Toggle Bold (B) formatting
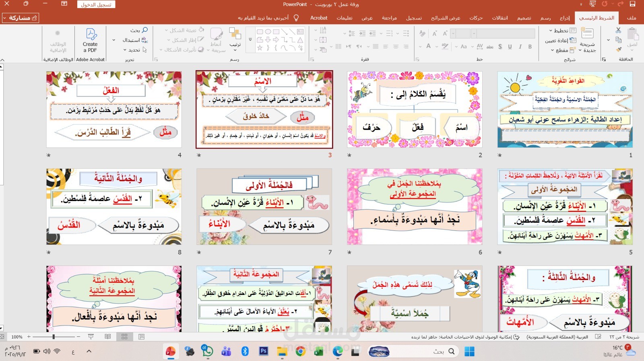This screenshot has width=644, height=361. point(530,46)
